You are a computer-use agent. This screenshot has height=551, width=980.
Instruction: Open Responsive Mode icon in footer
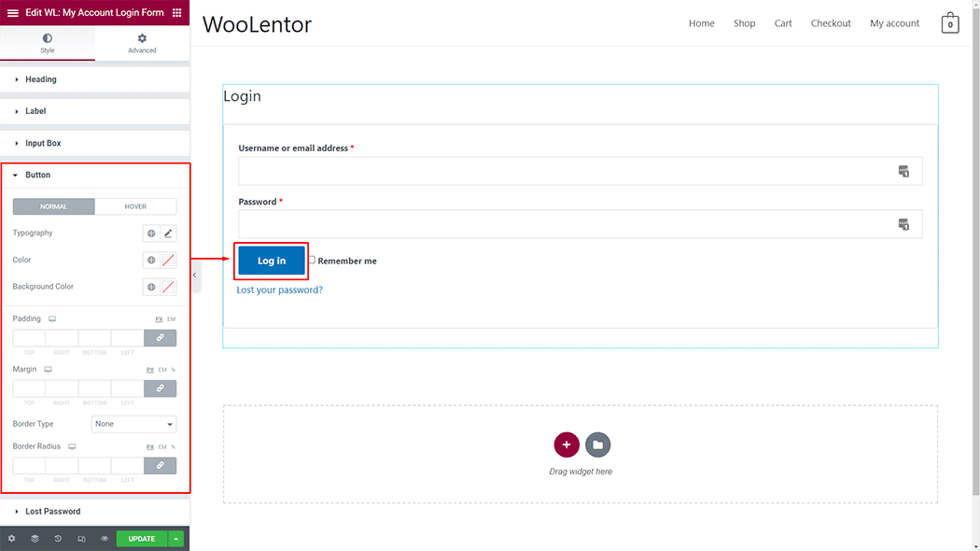click(x=81, y=539)
